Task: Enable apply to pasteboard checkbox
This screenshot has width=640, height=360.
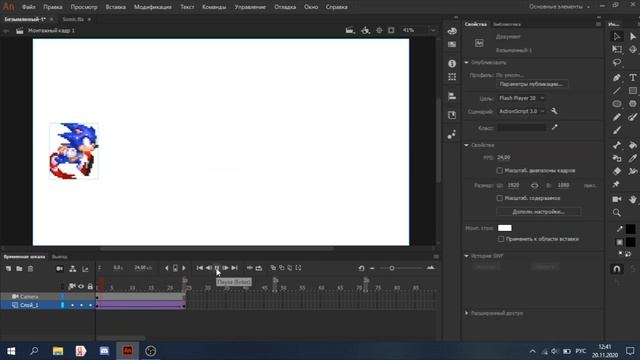Action: 501,239
